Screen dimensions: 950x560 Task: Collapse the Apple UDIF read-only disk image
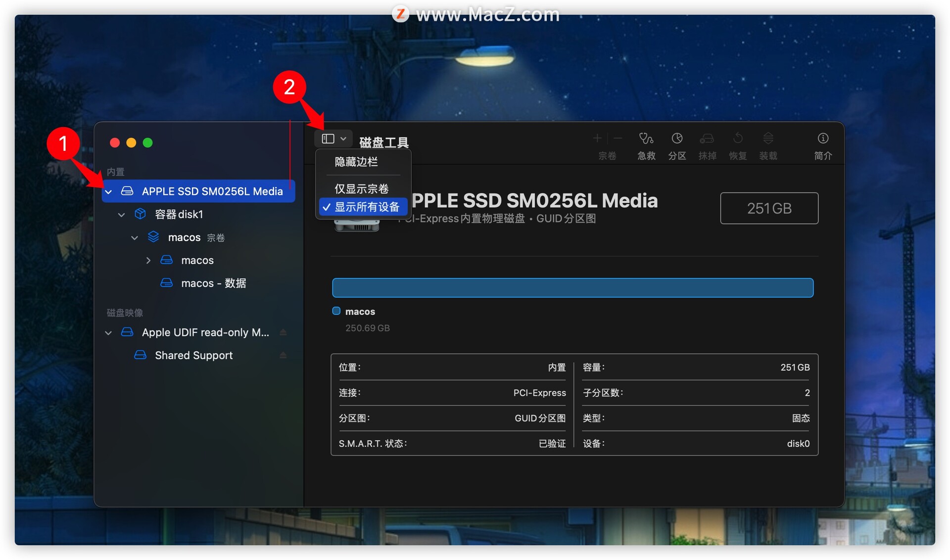click(109, 333)
